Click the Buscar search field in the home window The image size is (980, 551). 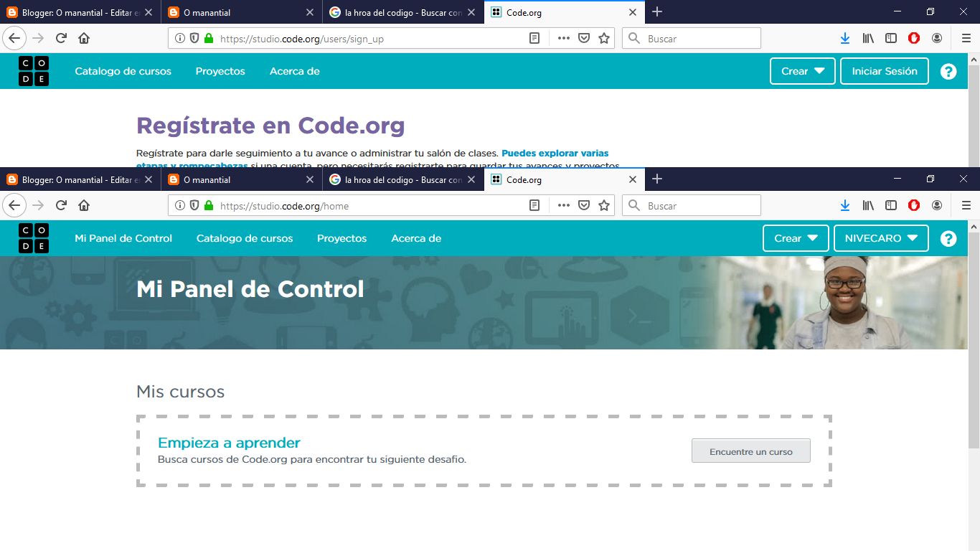[x=699, y=206]
